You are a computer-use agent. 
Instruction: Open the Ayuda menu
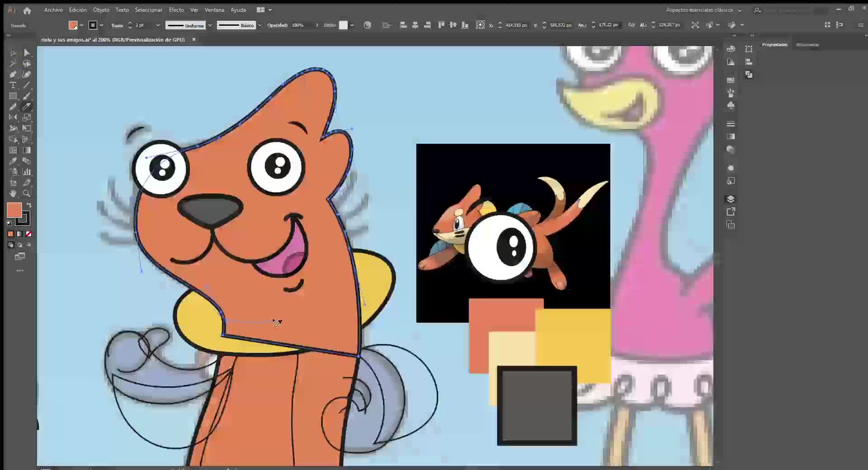[x=238, y=10]
